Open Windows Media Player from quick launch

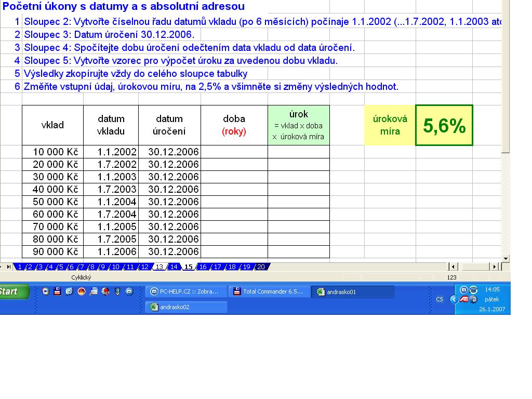pos(46,291)
